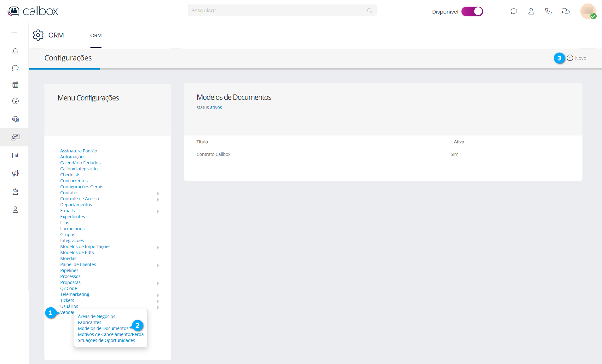Viewport: 602px width, 364px height.
Task: Open the megaphone campaigns icon
Action: [x=15, y=173]
